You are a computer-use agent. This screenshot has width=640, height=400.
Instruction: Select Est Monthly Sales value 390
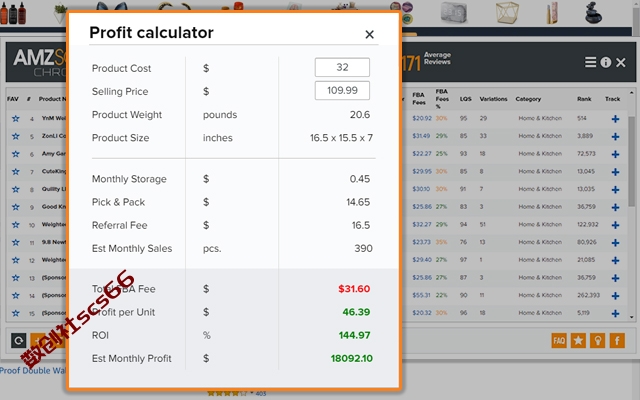point(363,249)
